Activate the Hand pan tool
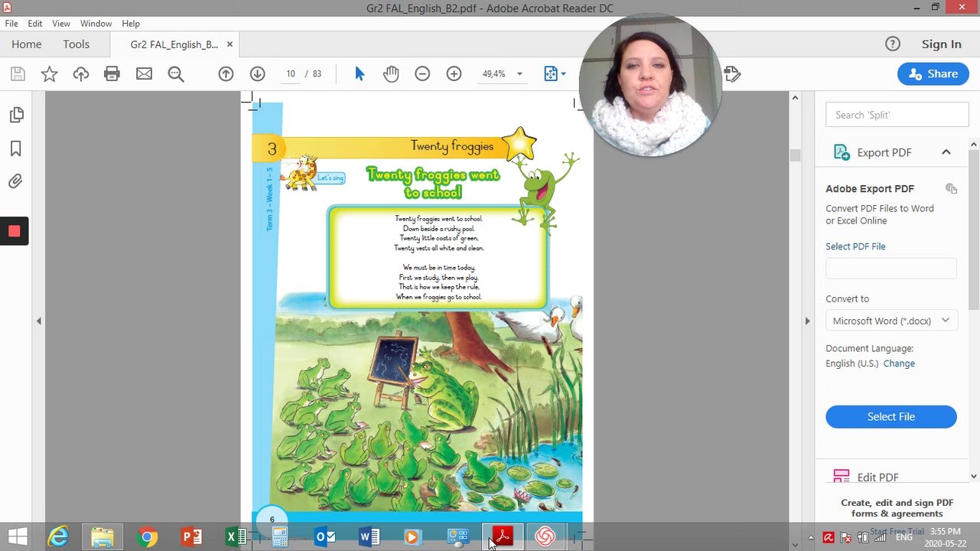 pos(391,74)
